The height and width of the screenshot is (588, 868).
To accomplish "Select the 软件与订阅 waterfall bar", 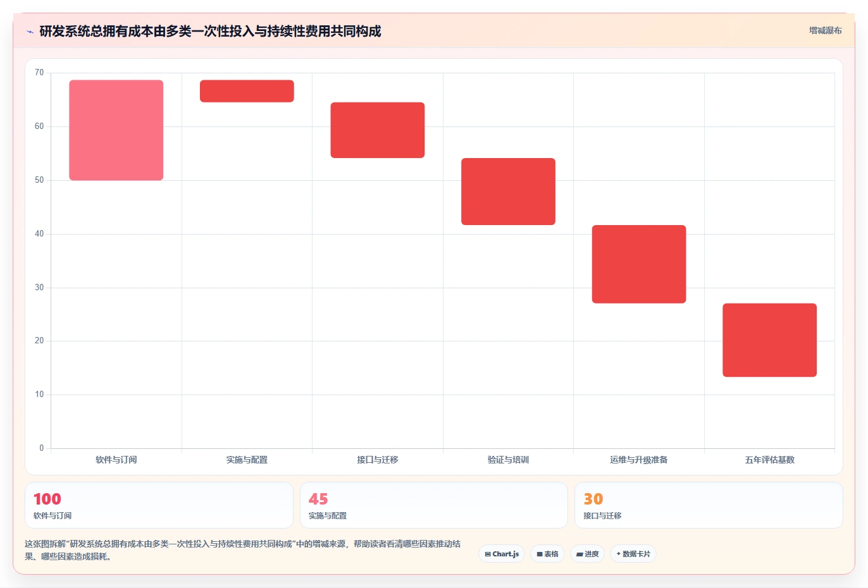I will pos(116,130).
